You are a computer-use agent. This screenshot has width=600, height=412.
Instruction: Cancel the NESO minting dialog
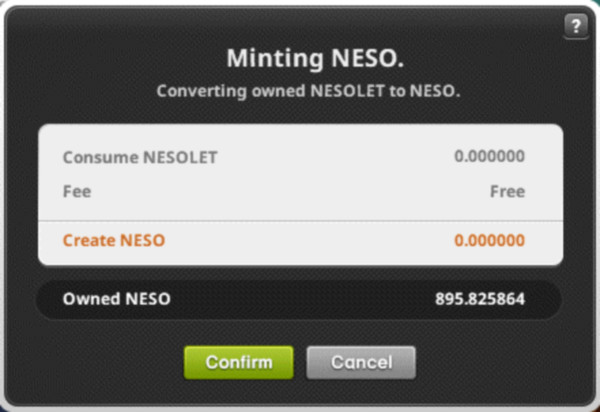(360, 362)
